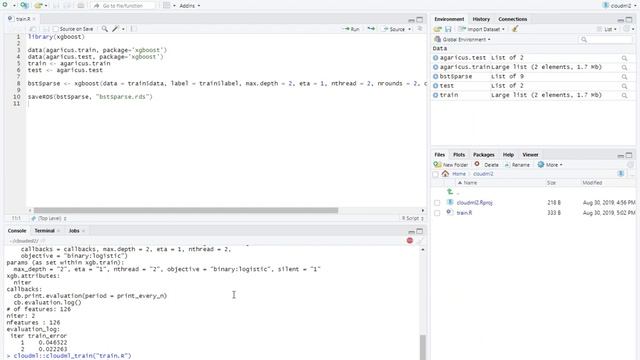The width and height of the screenshot is (640, 360).
Task: Open the R Script file type selector
Action: click(x=413, y=218)
